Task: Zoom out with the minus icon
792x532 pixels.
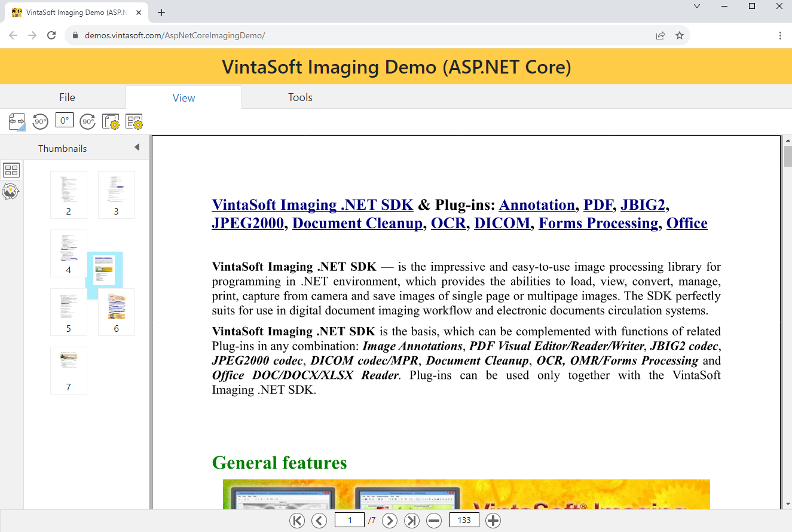Action: [434, 520]
